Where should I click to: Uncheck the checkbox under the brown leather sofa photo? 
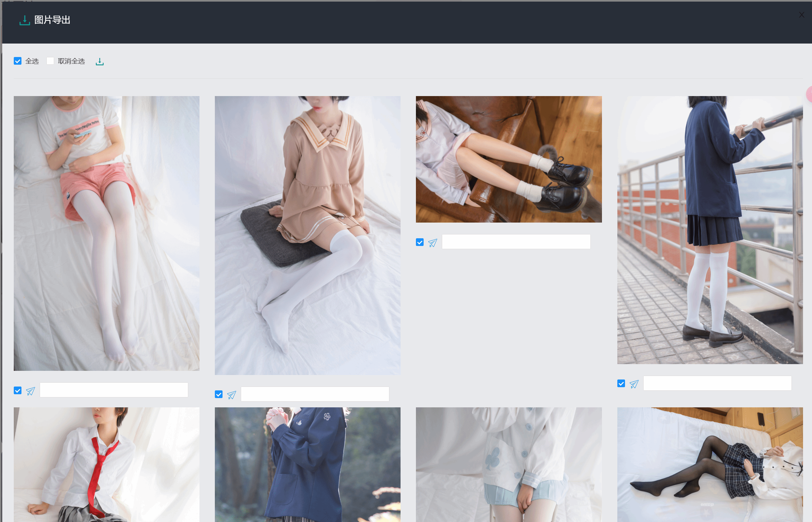coord(419,242)
